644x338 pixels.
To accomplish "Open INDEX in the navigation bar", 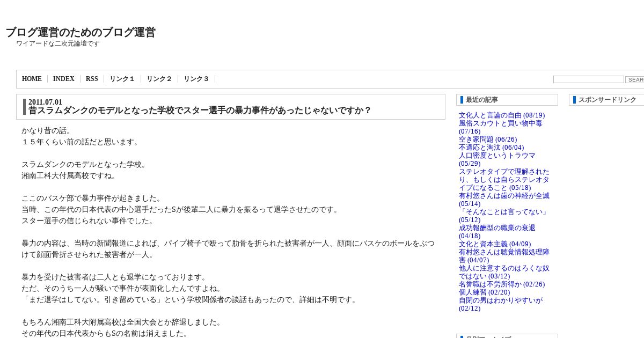I will coord(64,79).
